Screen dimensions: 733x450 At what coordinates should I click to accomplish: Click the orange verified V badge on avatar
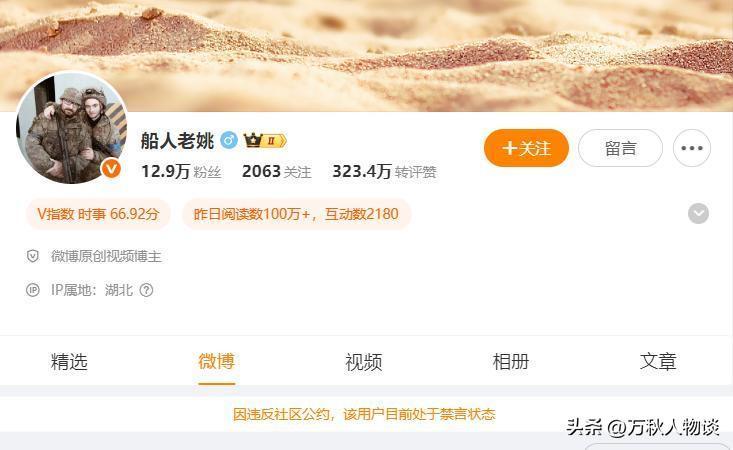[111, 169]
